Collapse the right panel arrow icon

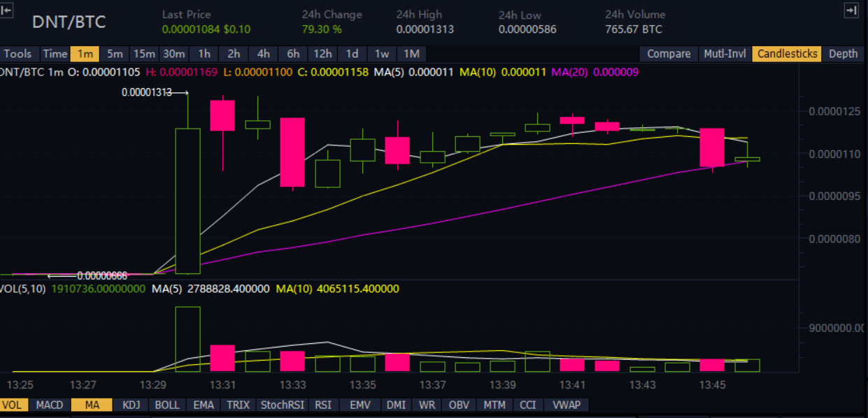click(x=851, y=10)
